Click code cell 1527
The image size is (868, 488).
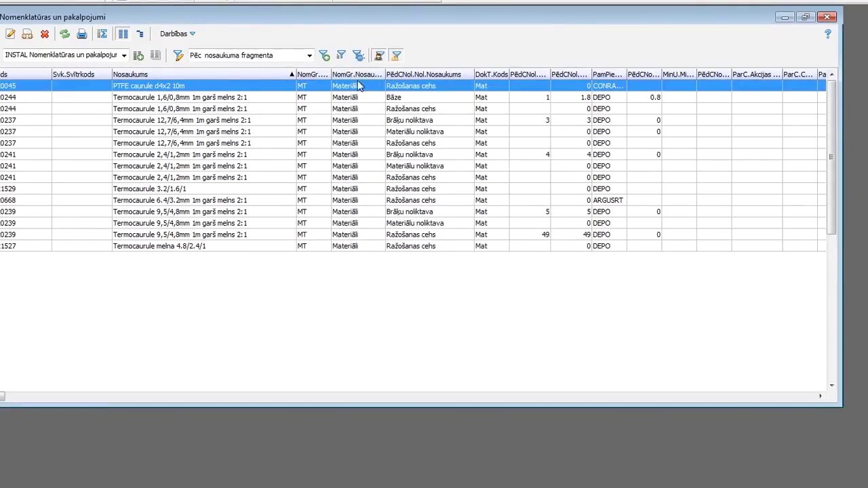[x=25, y=246]
